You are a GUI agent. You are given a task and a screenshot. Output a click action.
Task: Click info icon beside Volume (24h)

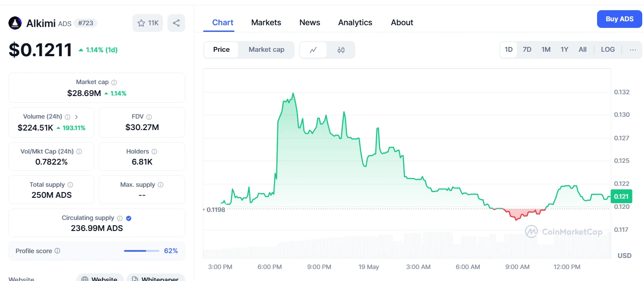point(67,117)
